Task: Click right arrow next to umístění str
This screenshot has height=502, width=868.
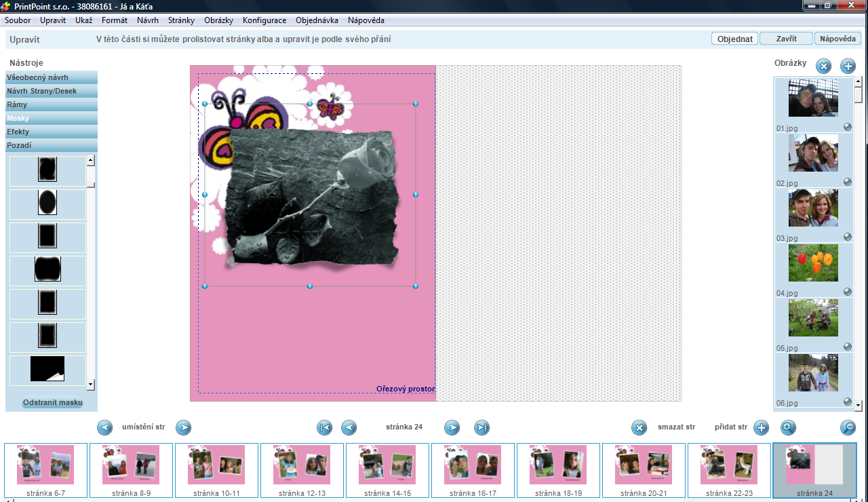Action: pos(184,427)
